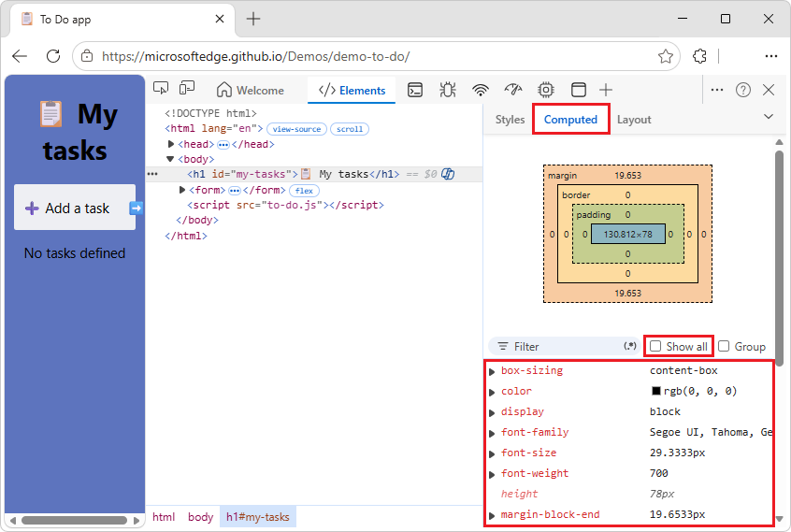The height and width of the screenshot is (532, 791).
Task: Refresh the page
Action: (53, 56)
